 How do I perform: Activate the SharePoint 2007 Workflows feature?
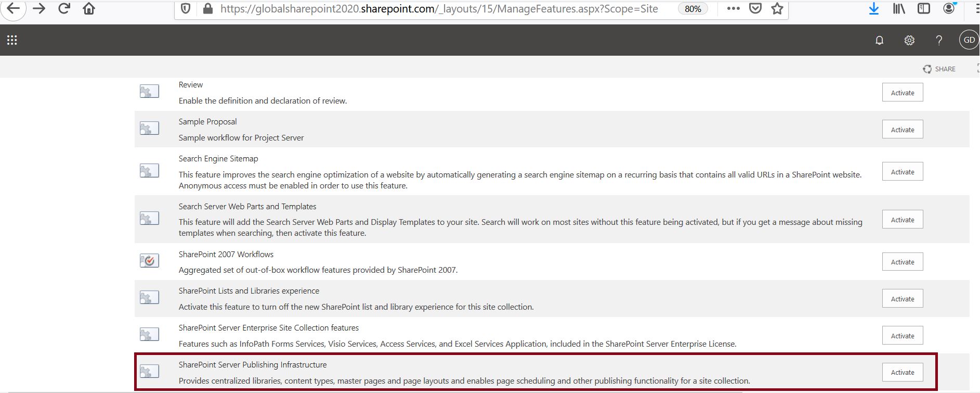[x=903, y=262]
